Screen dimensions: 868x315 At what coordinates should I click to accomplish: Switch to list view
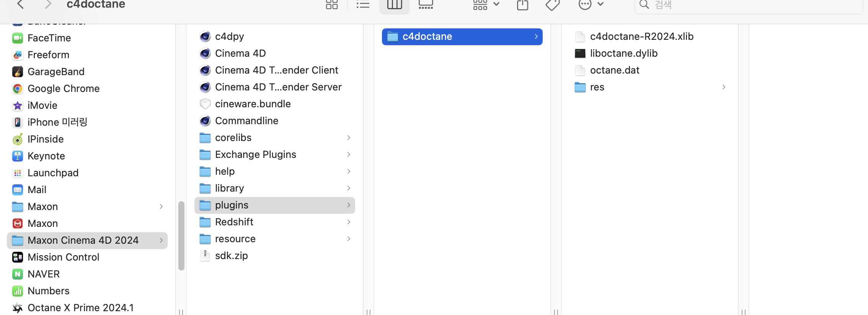(x=362, y=5)
